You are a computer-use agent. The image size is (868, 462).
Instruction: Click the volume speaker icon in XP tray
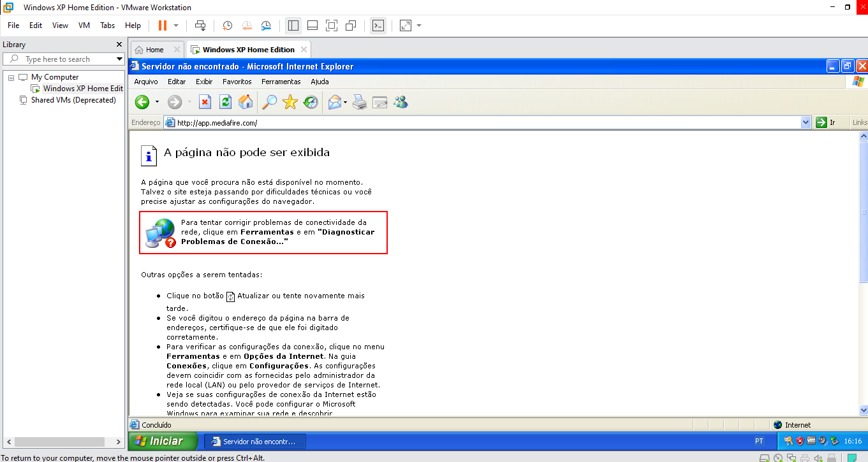coord(823,441)
